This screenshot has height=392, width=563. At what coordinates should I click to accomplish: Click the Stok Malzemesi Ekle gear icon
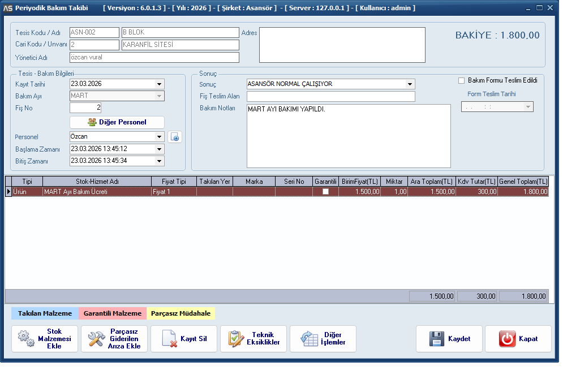point(26,338)
